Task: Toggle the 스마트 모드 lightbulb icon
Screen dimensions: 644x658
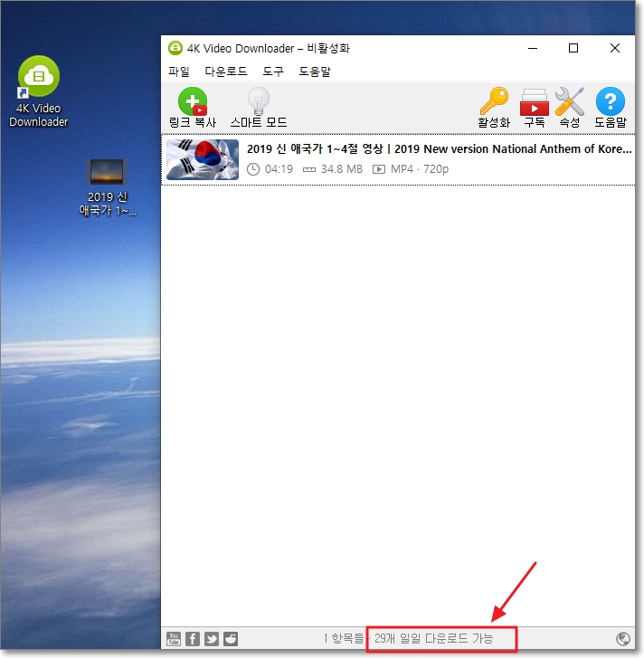Action: pos(259,101)
